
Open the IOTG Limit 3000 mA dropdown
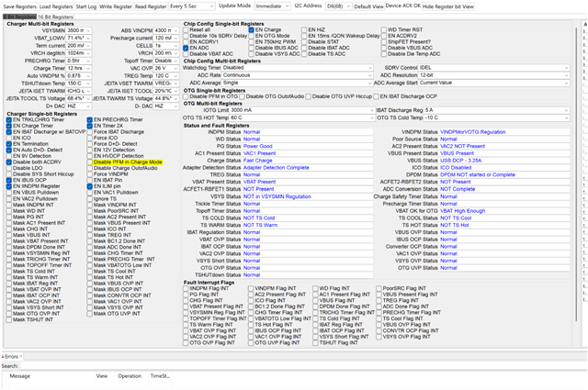[303, 110]
